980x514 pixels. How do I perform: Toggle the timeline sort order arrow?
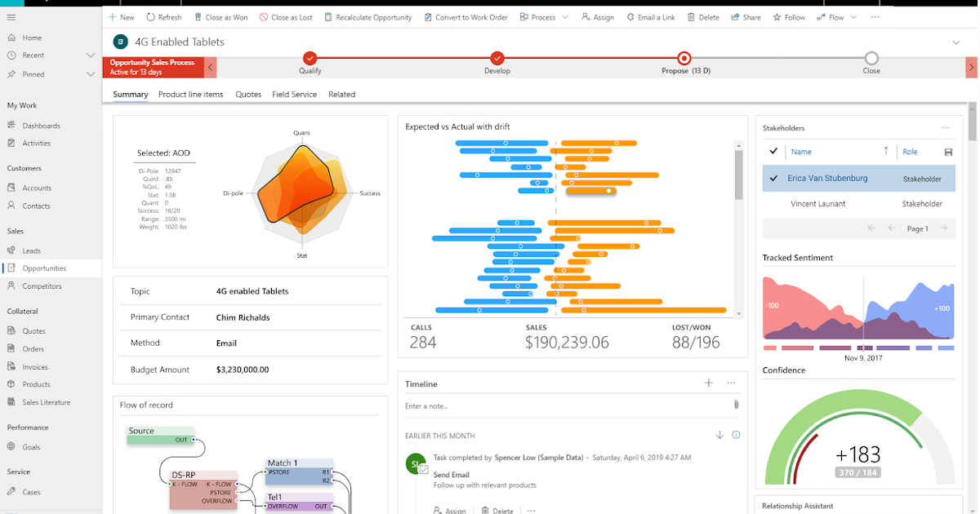coord(719,435)
